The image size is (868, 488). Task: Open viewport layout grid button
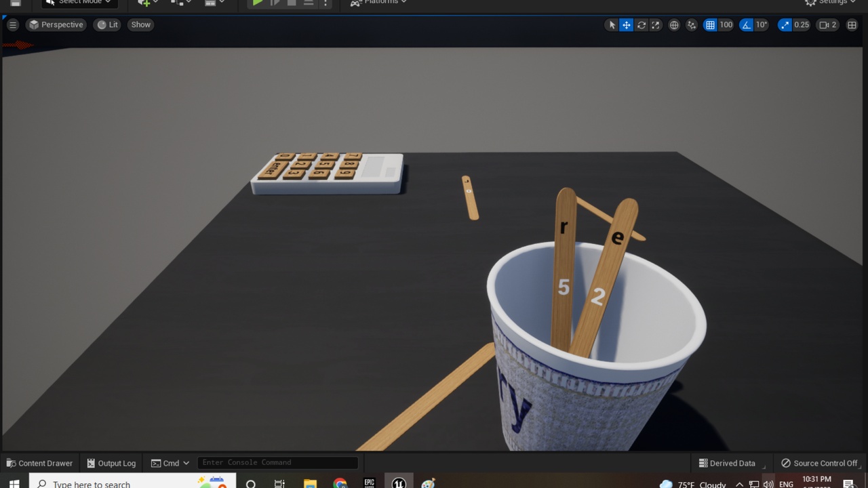pyautogui.click(x=852, y=25)
